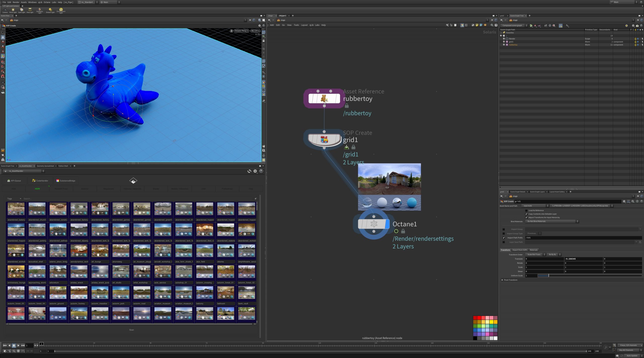Expand the Pivot Transform section
Viewport: 644px width, 358px height.
tap(502, 280)
